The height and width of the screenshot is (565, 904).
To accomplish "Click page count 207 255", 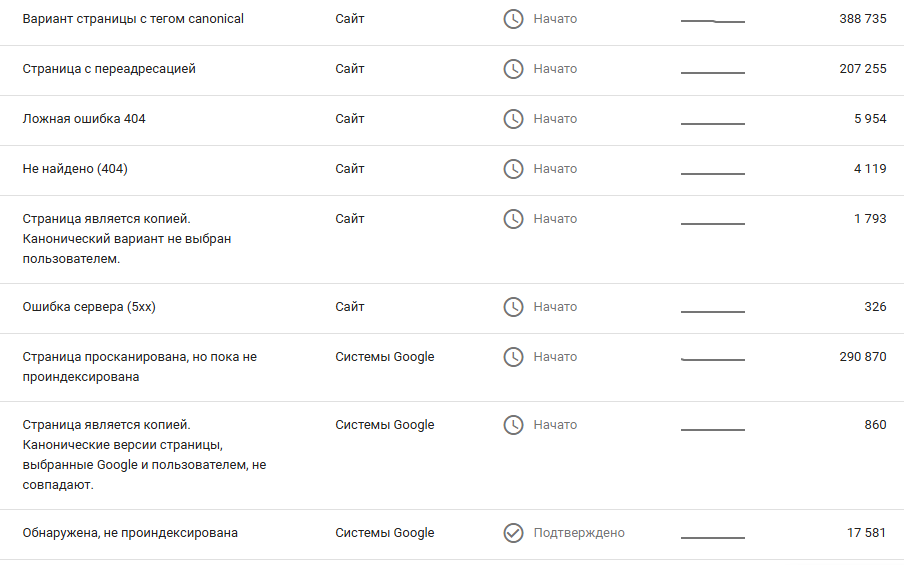I will (863, 69).
